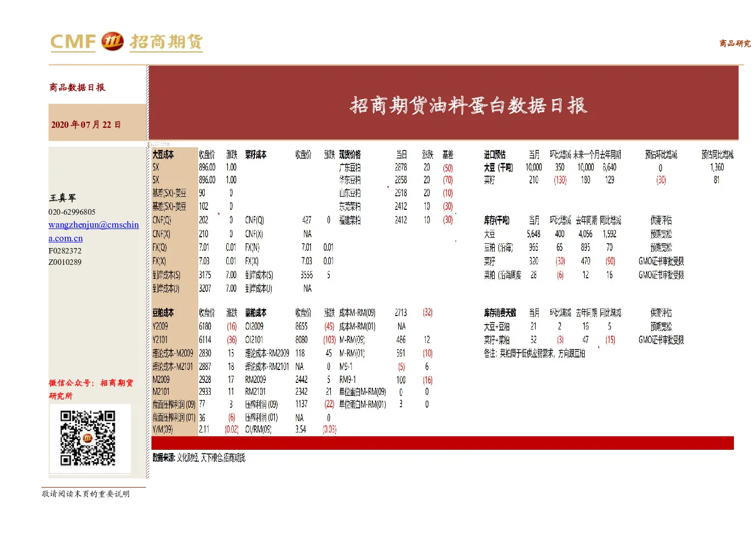The width and height of the screenshot is (756, 535).
Task: Select the license code Z0010289
Action: [x=65, y=262]
